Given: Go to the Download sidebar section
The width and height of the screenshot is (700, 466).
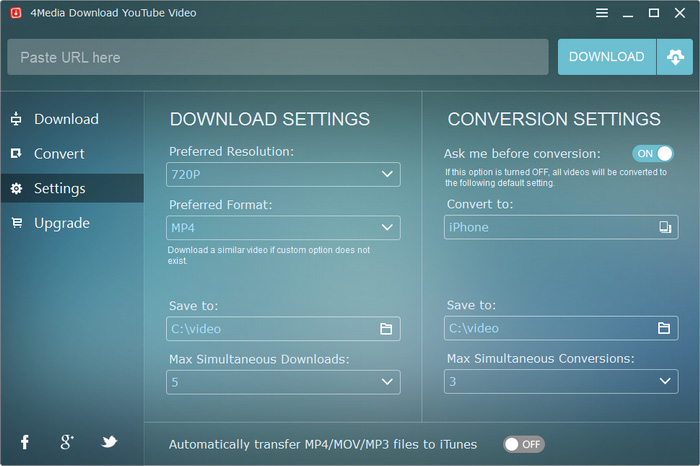Looking at the screenshot, I should 72,119.
